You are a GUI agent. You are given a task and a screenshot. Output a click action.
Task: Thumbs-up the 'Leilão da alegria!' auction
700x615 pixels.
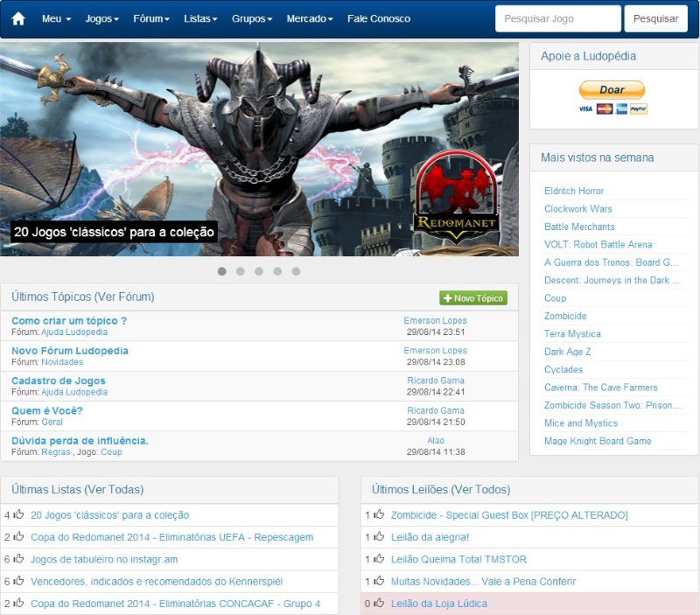tap(379, 536)
